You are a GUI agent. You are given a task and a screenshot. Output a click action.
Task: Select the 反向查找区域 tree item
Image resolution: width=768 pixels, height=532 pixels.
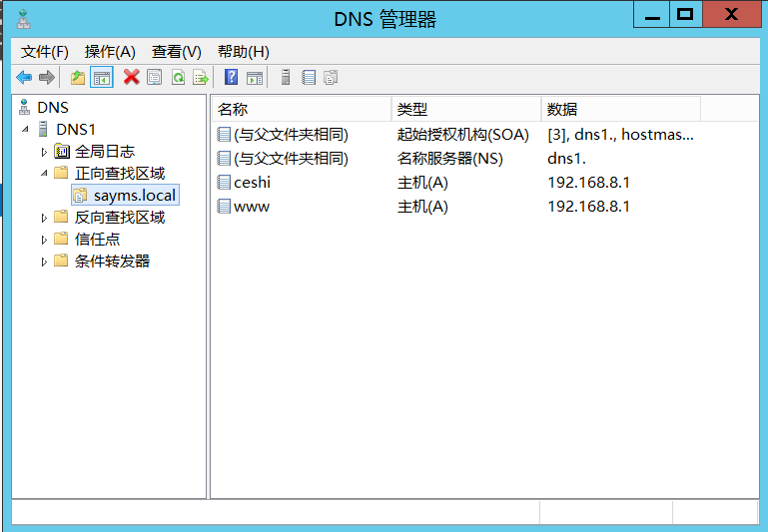(120, 217)
